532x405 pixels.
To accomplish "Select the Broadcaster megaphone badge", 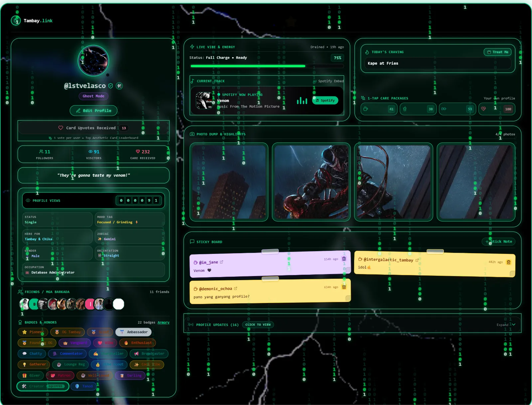I will (x=149, y=354).
